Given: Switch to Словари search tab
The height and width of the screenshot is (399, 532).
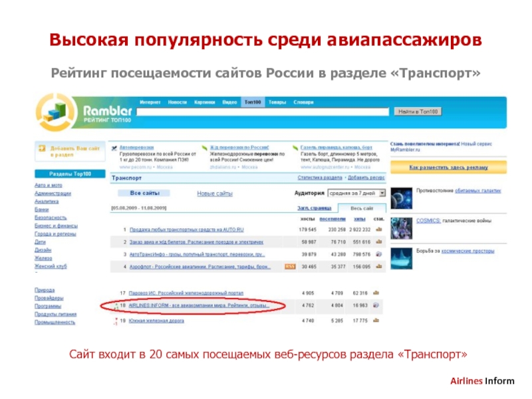Looking at the screenshot, I should [303, 102].
